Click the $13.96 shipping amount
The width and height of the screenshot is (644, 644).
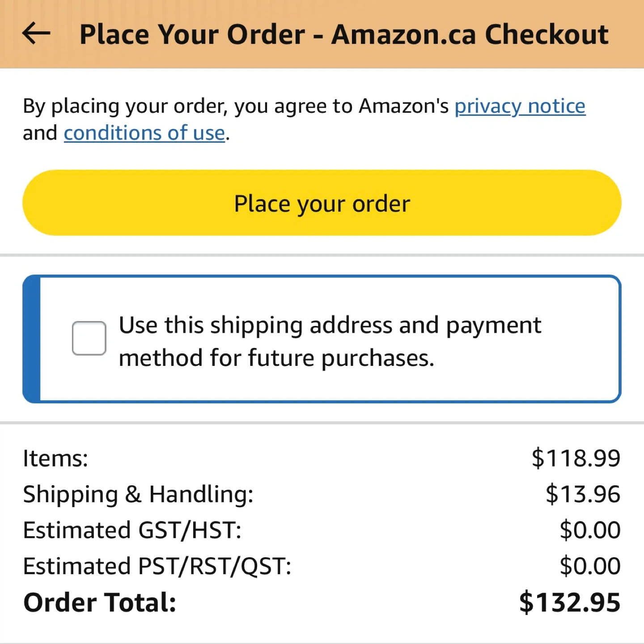pyautogui.click(x=583, y=494)
